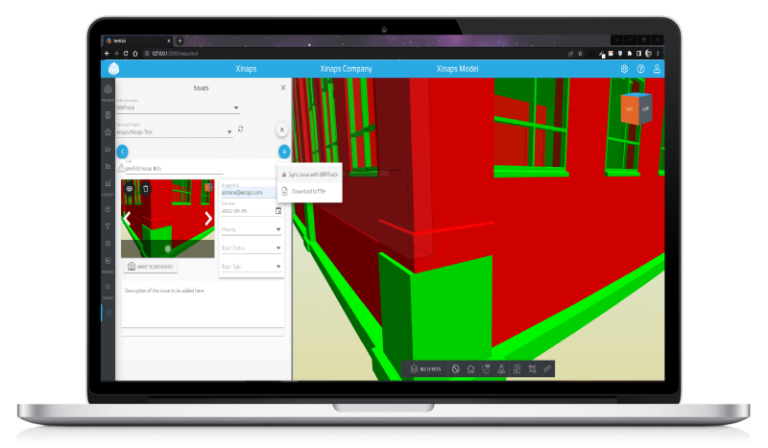Click the home view icon in the viewer toolbar

click(471, 369)
